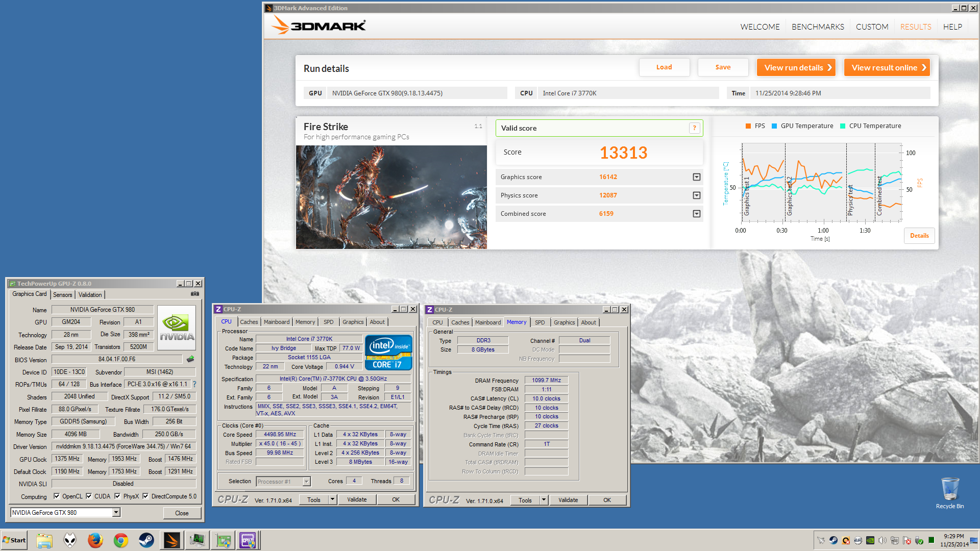
Task: Open Steam from the taskbar
Action: (146, 540)
